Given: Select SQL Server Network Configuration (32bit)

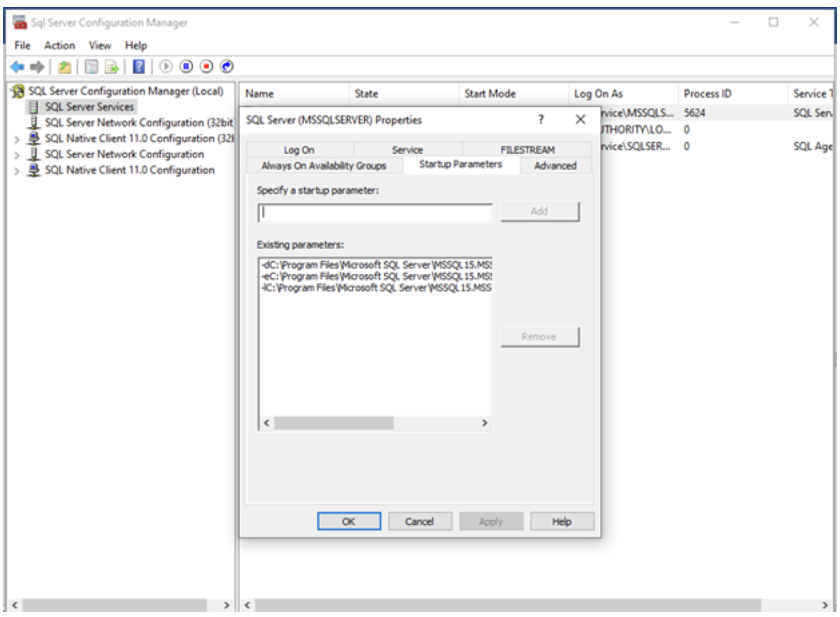Looking at the screenshot, I should click(x=138, y=123).
